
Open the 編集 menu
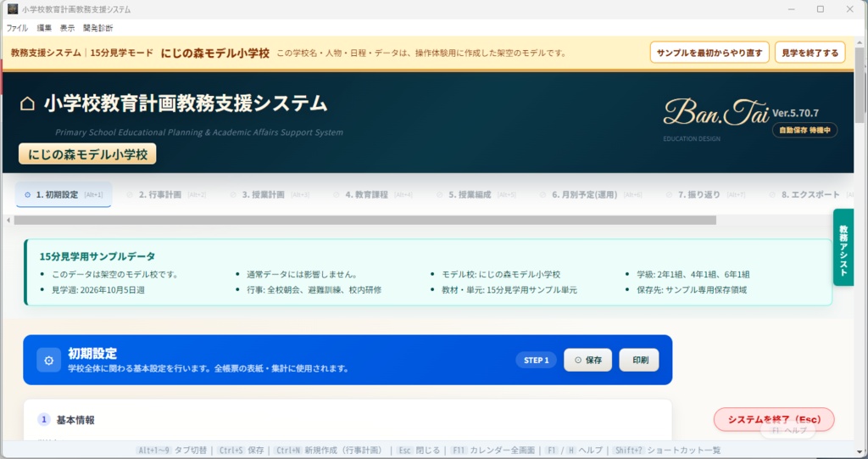pos(44,28)
